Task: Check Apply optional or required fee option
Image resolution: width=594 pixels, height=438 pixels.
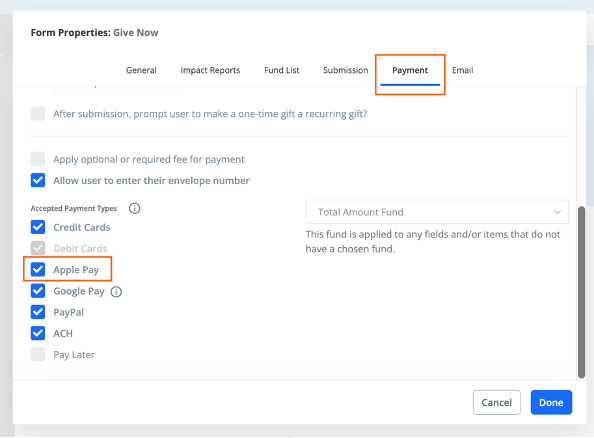Action: pos(38,159)
